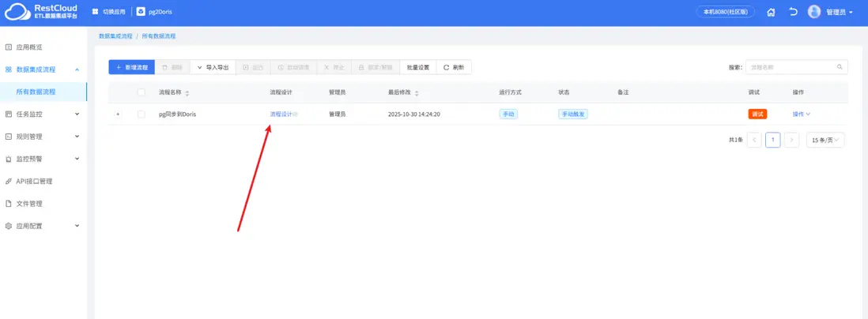This screenshot has height=319, width=868.
Task: Click the pg同步到Doris flow name
Action: 177,114
